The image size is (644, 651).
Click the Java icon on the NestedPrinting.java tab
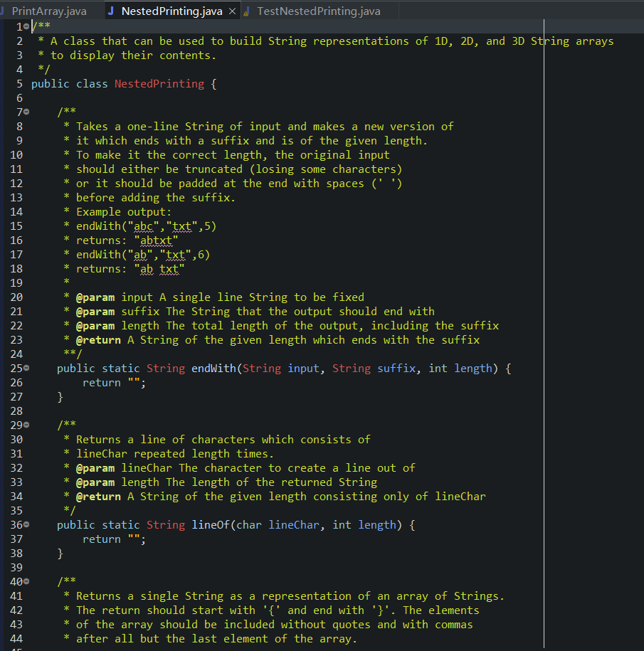pyautogui.click(x=112, y=11)
